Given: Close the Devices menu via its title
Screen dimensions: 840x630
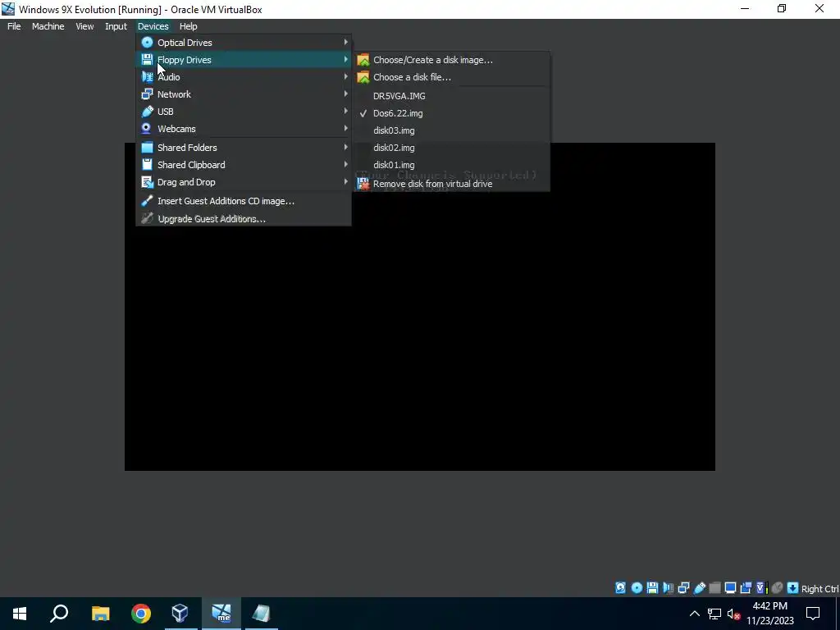Looking at the screenshot, I should pyautogui.click(x=153, y=26).
